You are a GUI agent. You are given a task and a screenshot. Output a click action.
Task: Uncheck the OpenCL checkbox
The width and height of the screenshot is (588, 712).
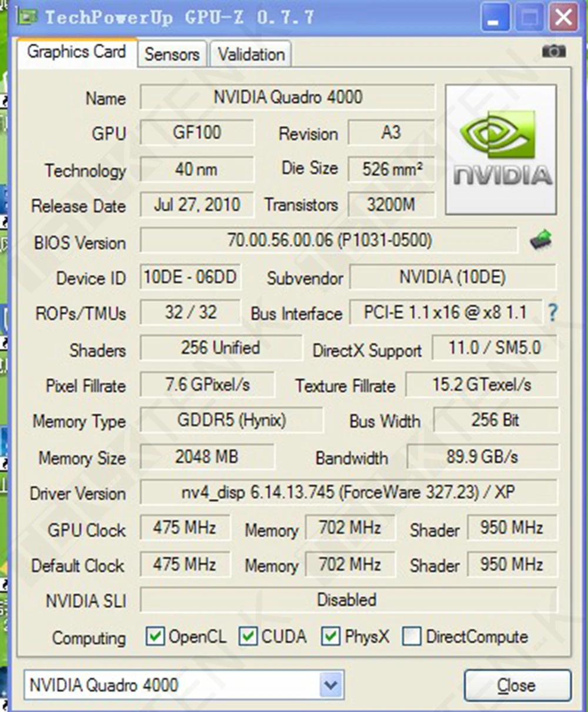(x=155, y=636)
